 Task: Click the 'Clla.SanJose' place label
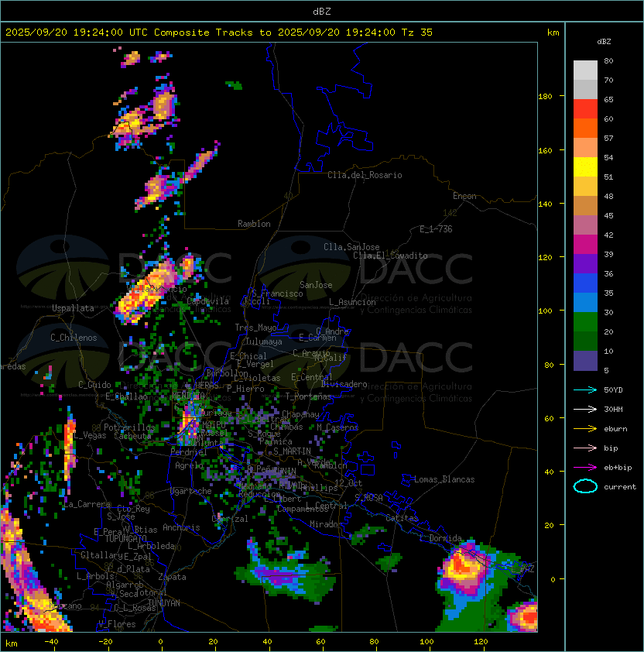tap(351, 247)
